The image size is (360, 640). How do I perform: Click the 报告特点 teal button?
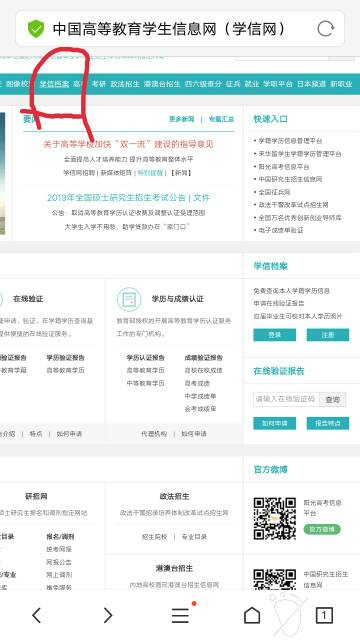pos(328,423)
